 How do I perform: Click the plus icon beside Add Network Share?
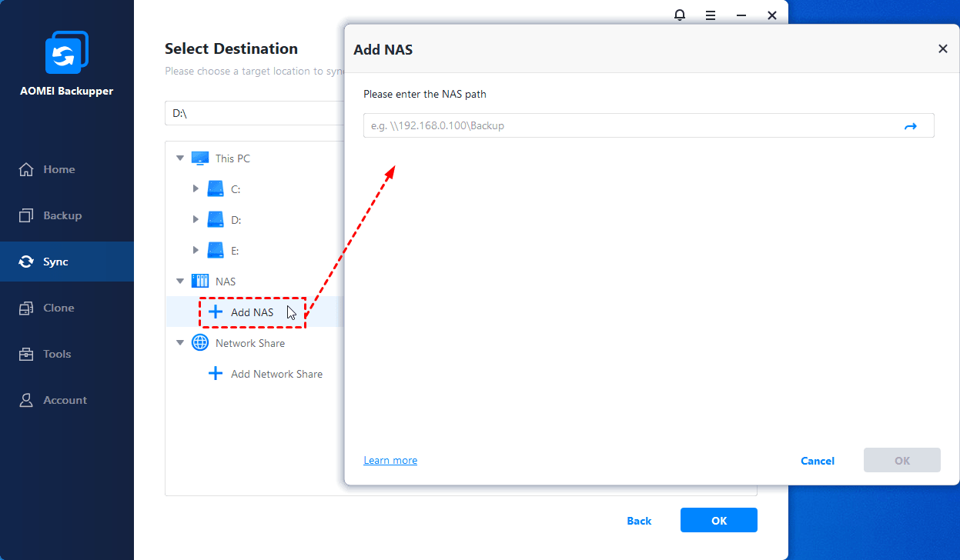216,374
